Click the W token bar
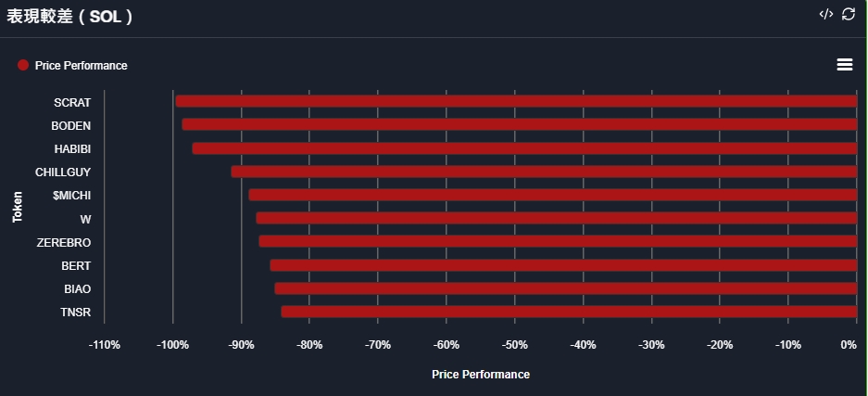868x396 pixels. pyautogui.click(x=556, y=218)
